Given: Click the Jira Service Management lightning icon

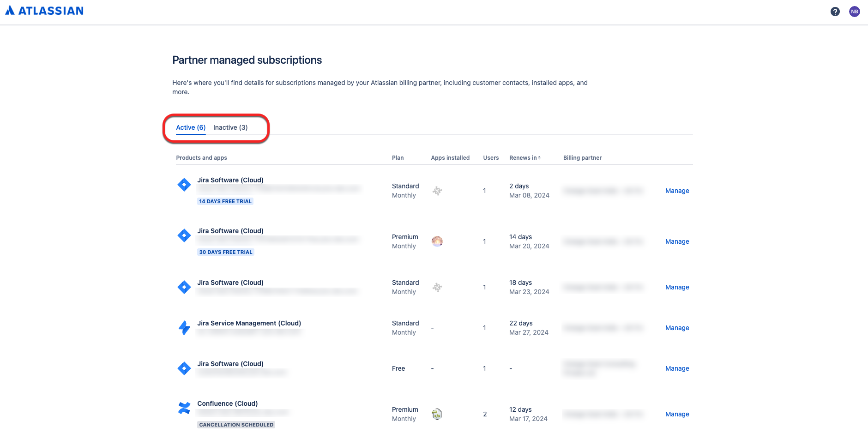Looking at the screenshot, I should point(184,328).
